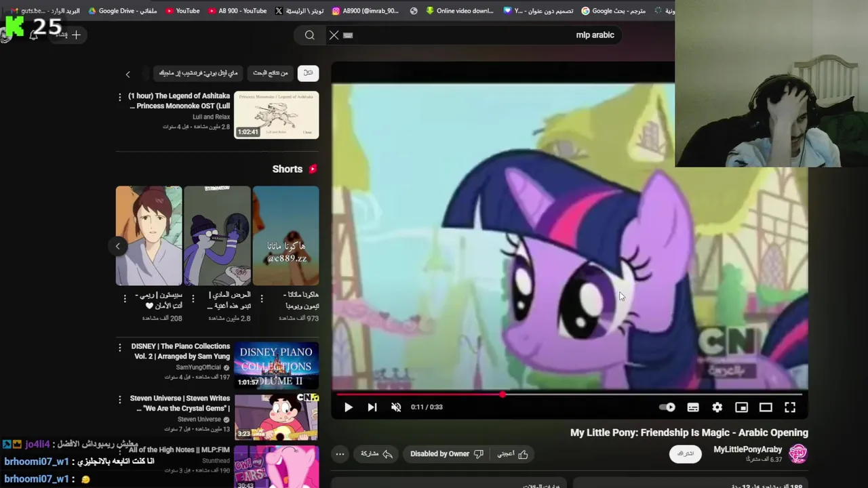Screen dimensions: 868x488
Task: Open options for 'هاكونا ماتاتا' short
Action: click(262, 298)
